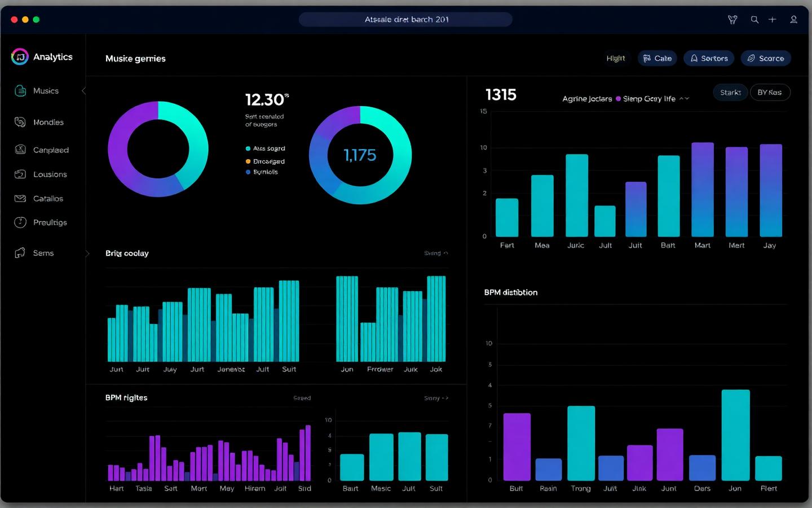Click the Dars axis label
Image resolution: width=812 pixels, height=508 pixels.
pyautogui.click(x=702, y=489)
